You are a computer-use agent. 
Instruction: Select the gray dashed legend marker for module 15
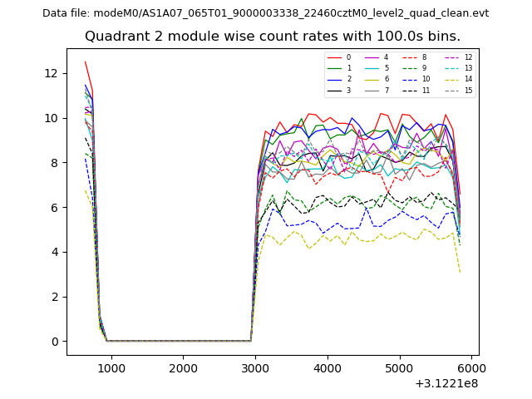[x=451, y=90]
